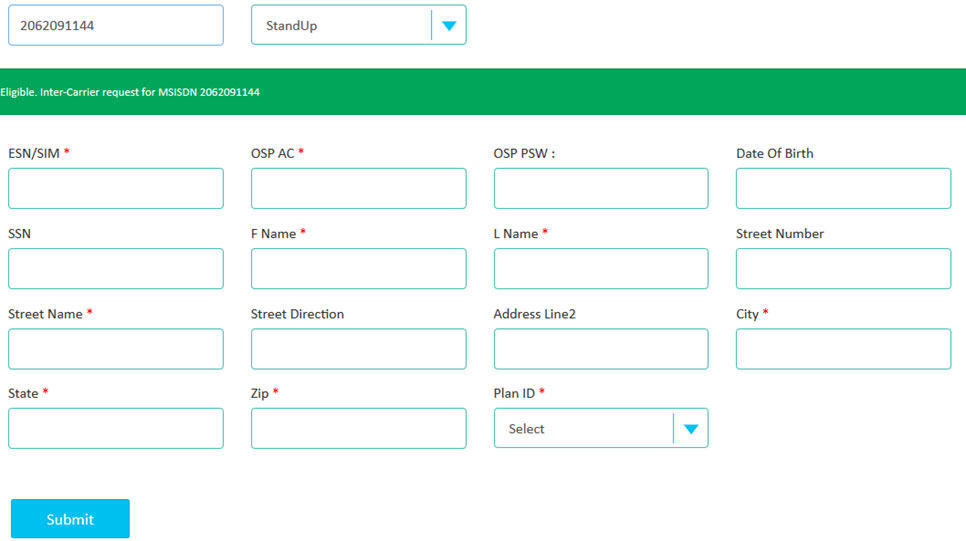
Task: Focus the Street Direction input field
Action: 359,349
